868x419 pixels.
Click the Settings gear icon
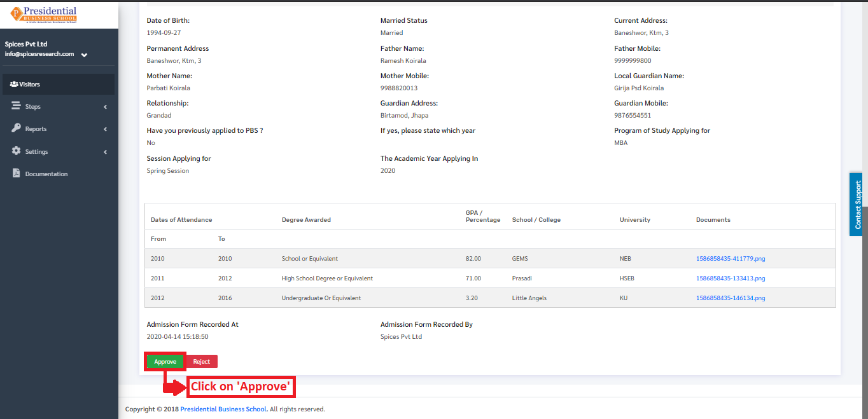point(16,151)
